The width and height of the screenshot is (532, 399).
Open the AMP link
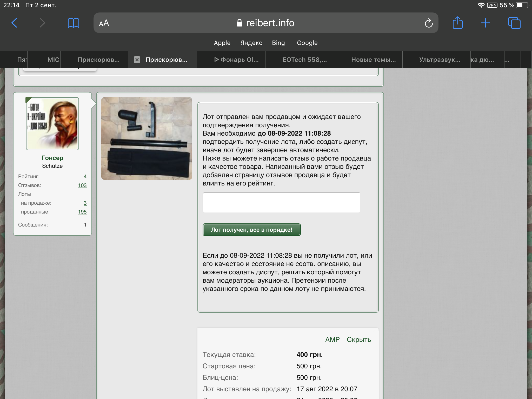pos(332,340)
